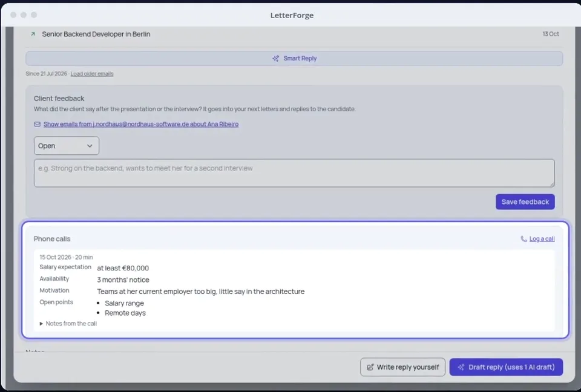
Task: Click the Salary range open point
Action: tap(124, 303)
